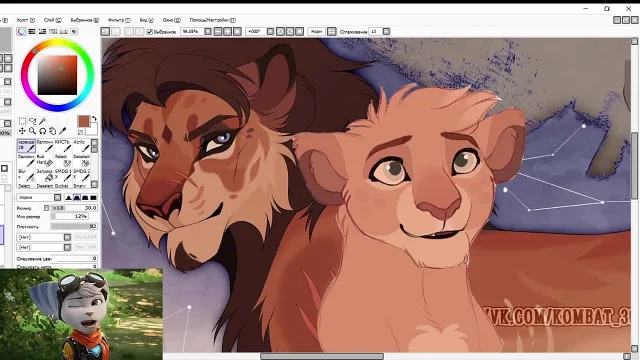Swap foreground and background colors

tap(94, 119)
